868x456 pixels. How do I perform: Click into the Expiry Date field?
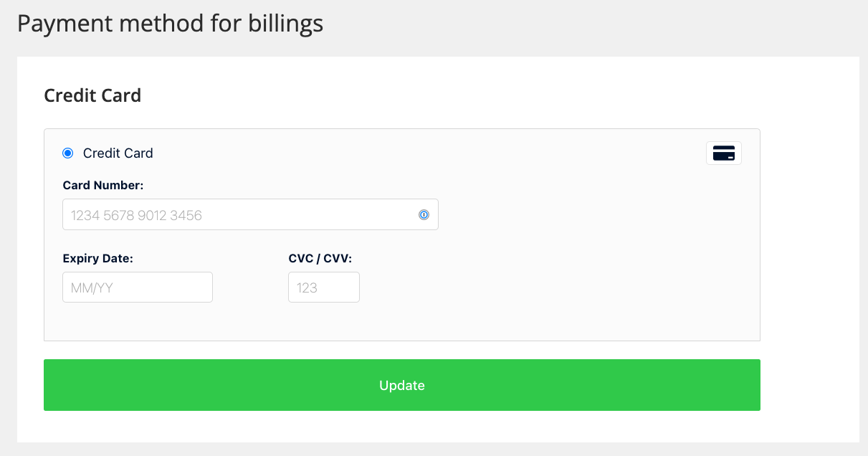[x=138, y=287]
